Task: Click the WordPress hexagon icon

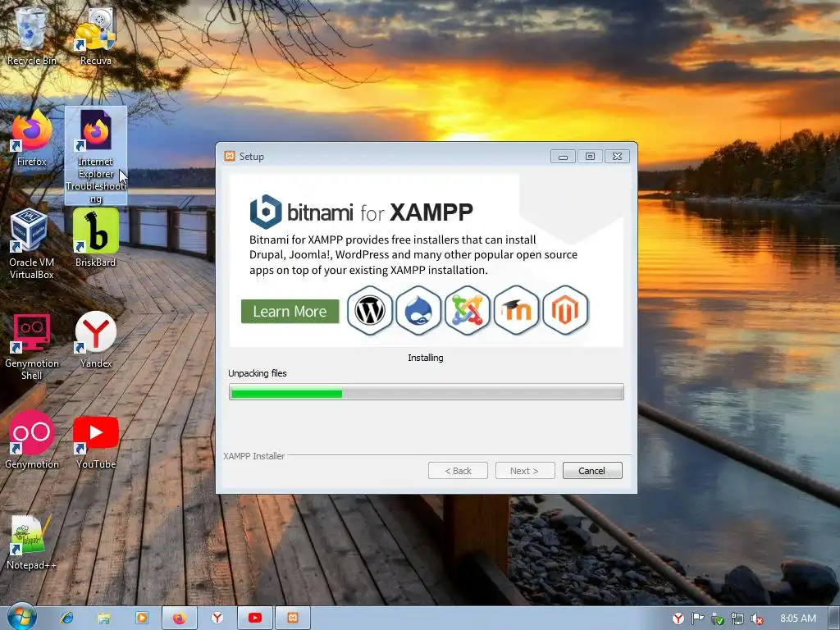Action: point(370,310)
